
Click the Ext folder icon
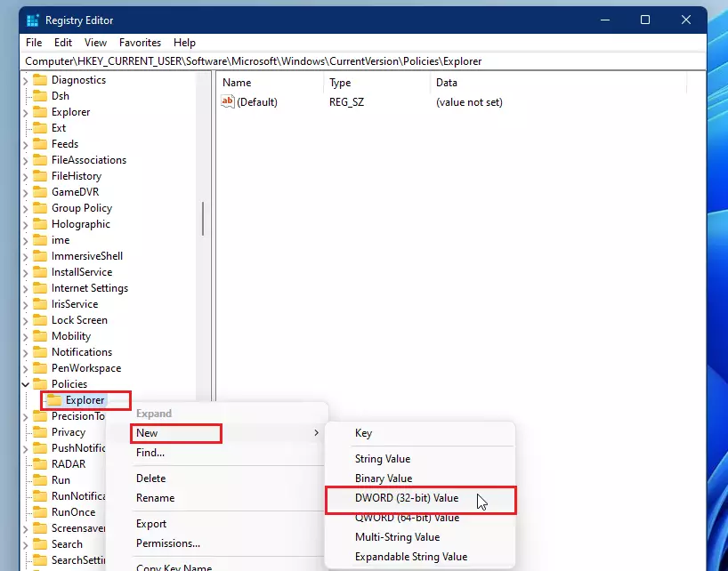[x=40, y=128]
